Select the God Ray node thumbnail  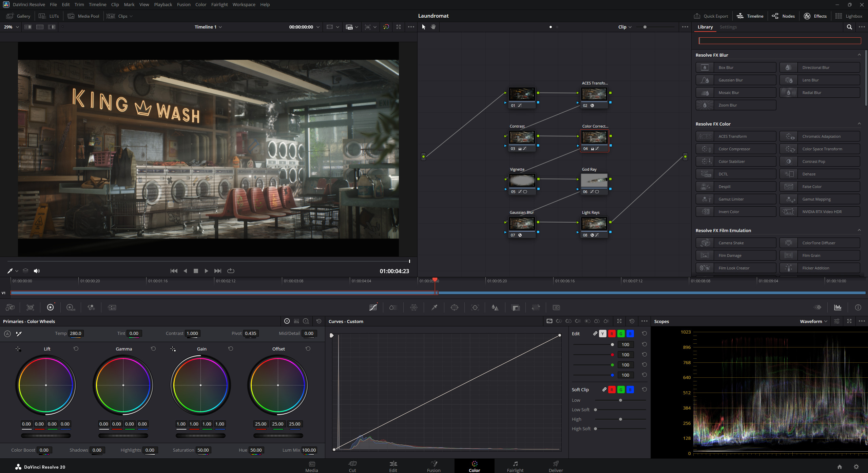pos(594,180)
